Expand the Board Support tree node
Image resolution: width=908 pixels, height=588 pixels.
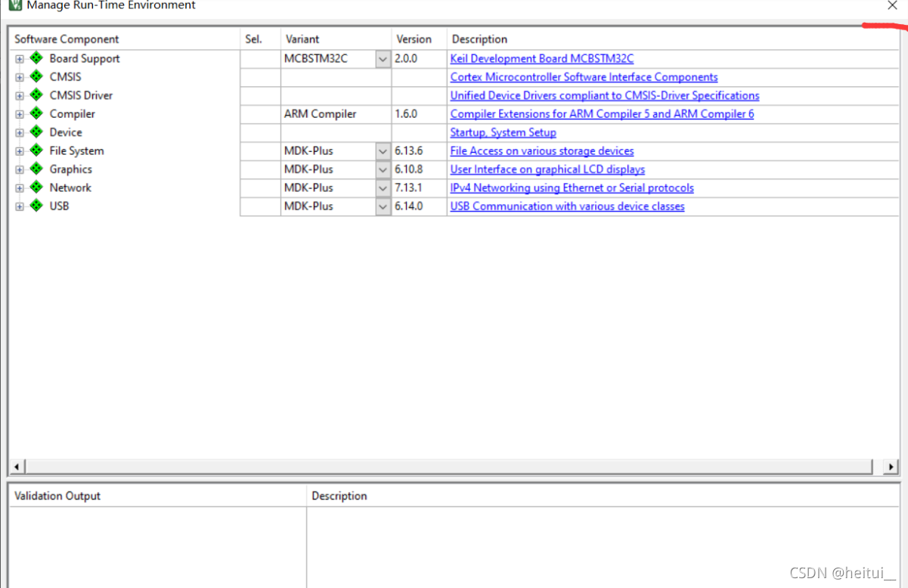click(x=20, y=59)
